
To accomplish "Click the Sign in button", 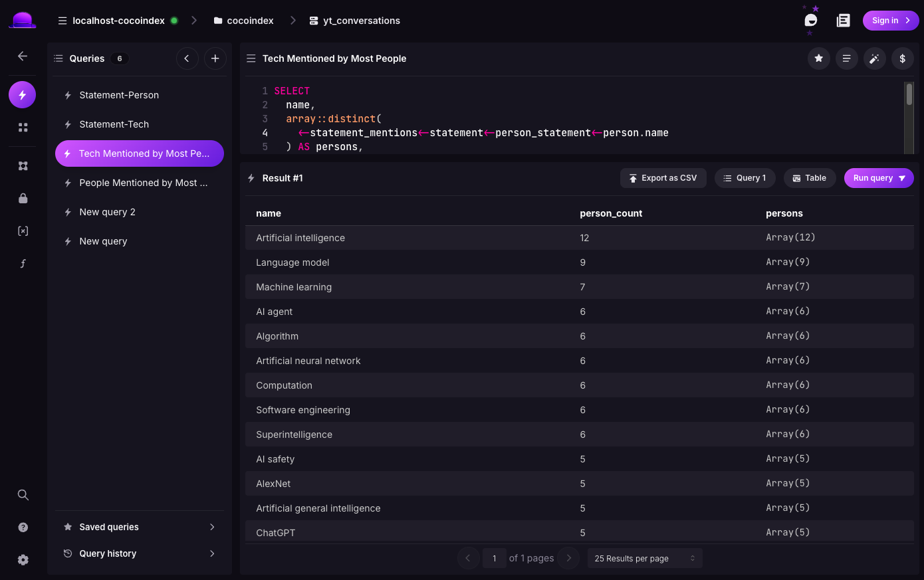I will 891,21.
